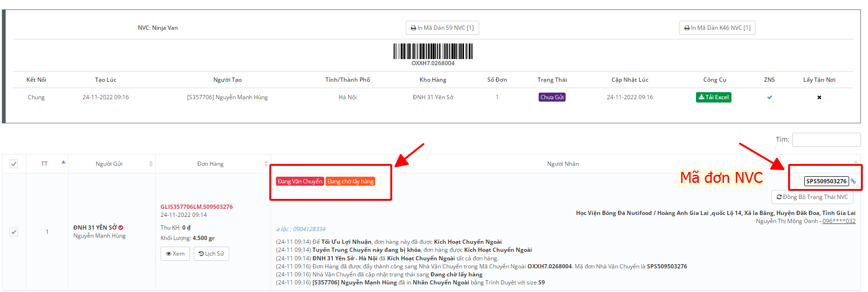Viewport: 868px width, 292px height.
Task: Sort by Người Nhận column header
Action: [x=563, y=164]
